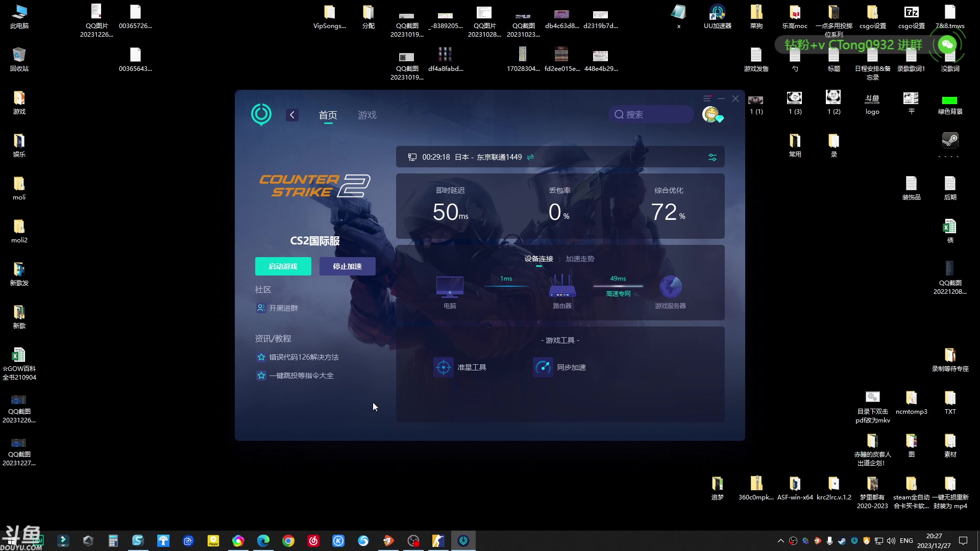Viewport: 980px width, 551px height.
Task: Open Google Chrome from the taskbar
Action: tap(288, 541)
